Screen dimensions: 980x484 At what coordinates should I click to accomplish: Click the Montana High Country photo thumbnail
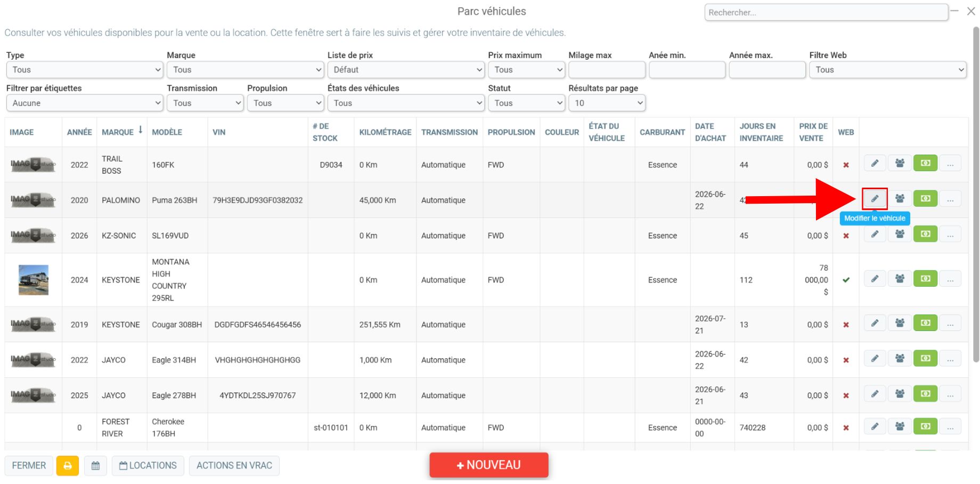pyautogui.click(x=34, y=280)
